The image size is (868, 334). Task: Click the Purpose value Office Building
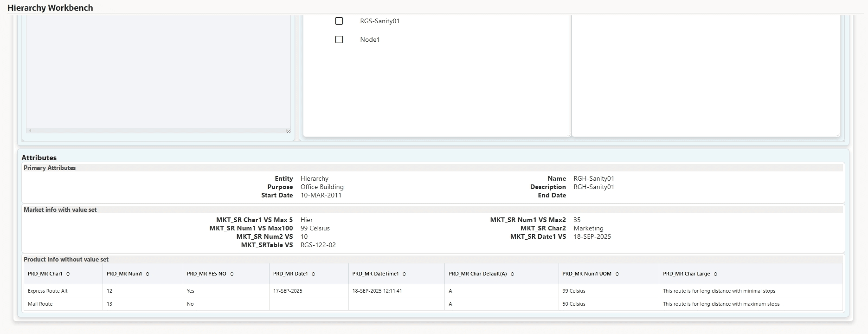point(322,187)
